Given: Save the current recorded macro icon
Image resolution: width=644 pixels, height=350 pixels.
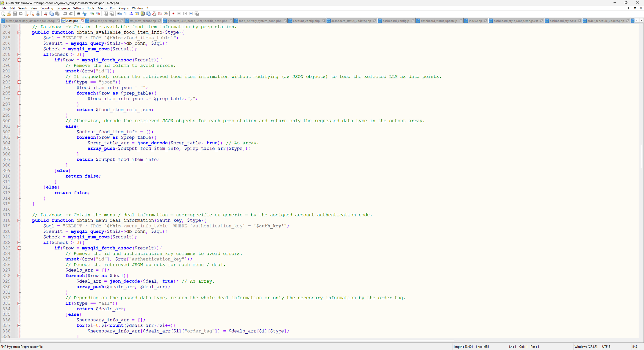Looking at the screenshot, I should coord(197,14).
